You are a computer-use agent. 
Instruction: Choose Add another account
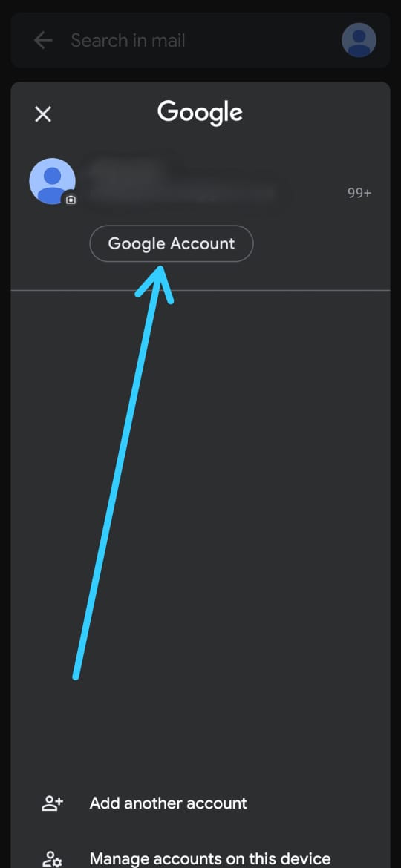click(x=169, y=803)
